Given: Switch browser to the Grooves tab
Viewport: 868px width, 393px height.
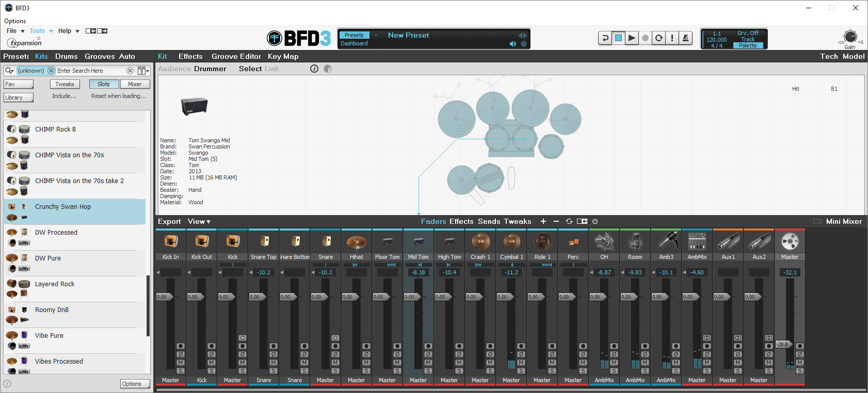Looking at the screenshot, I should 100,56.
